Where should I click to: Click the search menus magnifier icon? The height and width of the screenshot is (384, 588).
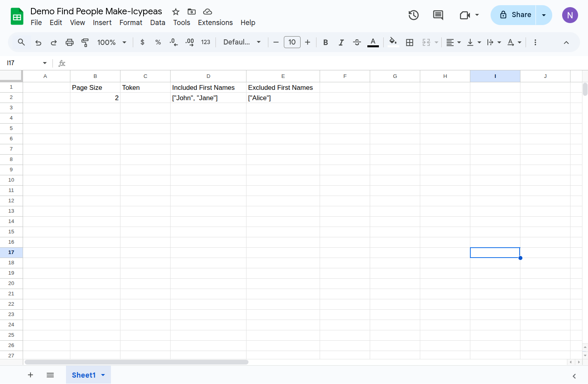21,42
